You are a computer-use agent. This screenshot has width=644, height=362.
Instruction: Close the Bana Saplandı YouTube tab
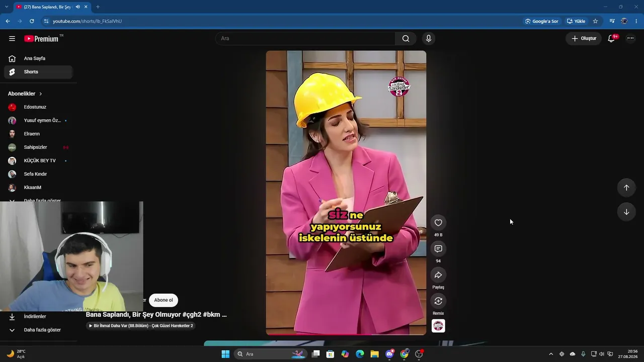pos(86,7)
